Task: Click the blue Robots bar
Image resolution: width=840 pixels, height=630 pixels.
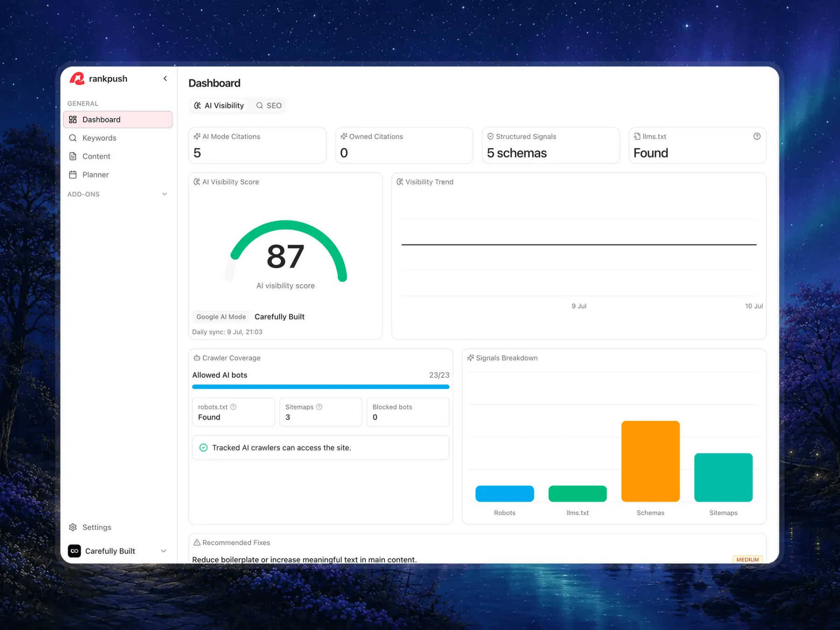Action: coord(504,494)
